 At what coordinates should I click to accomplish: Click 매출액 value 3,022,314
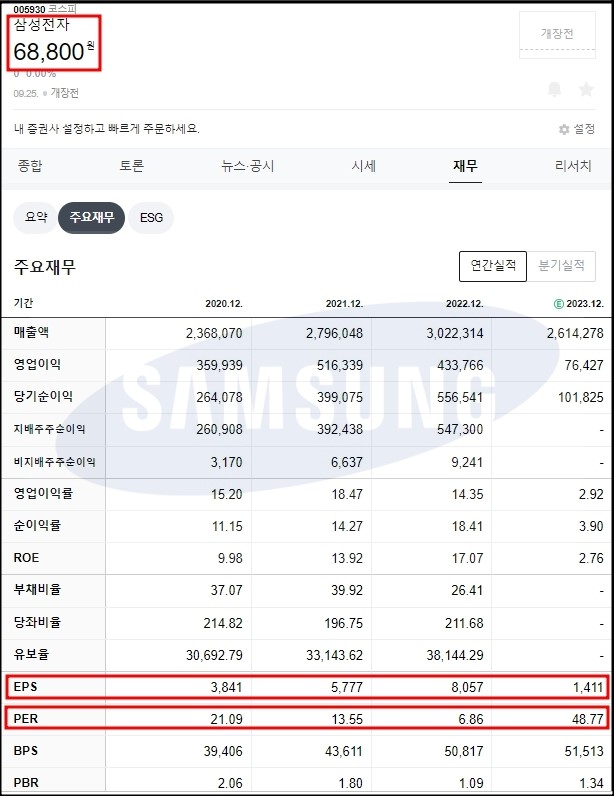point(455,334)
